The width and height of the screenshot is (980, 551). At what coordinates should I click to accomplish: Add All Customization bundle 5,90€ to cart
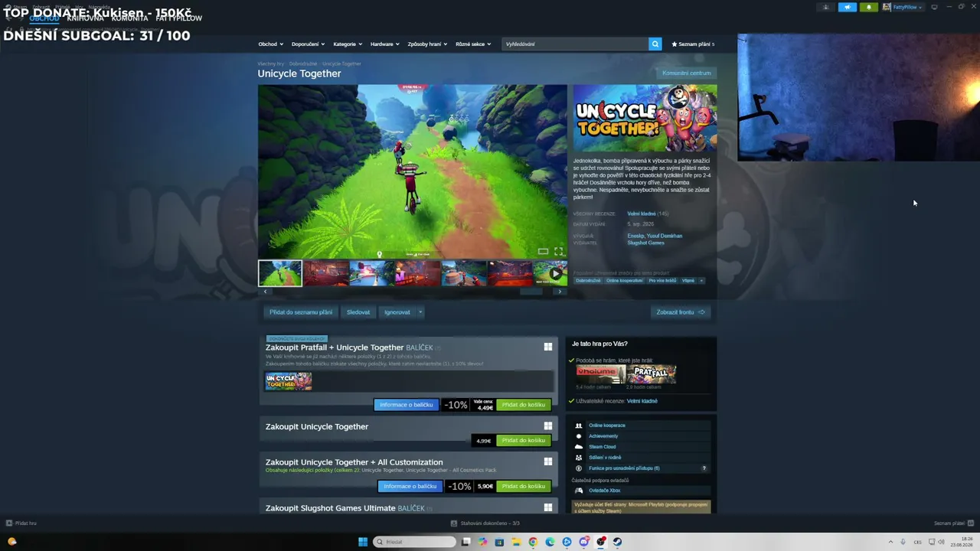click(524, 487)
